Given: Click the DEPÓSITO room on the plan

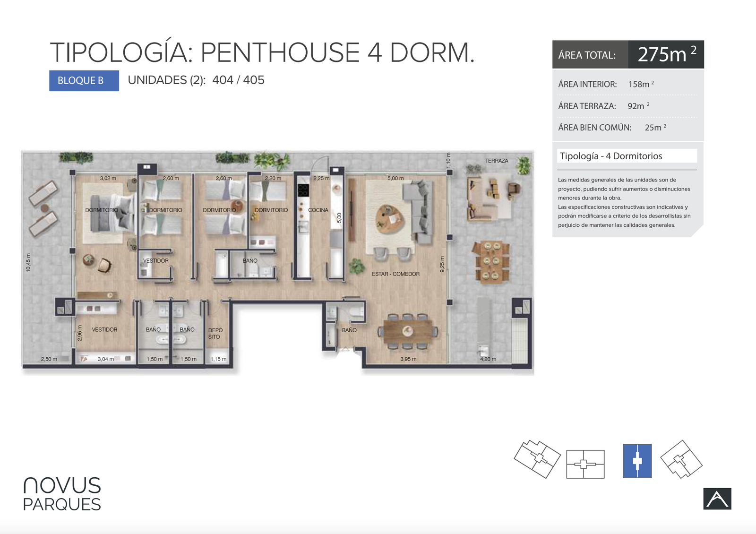Looking at the screenshot, I should tap(215, 333).
